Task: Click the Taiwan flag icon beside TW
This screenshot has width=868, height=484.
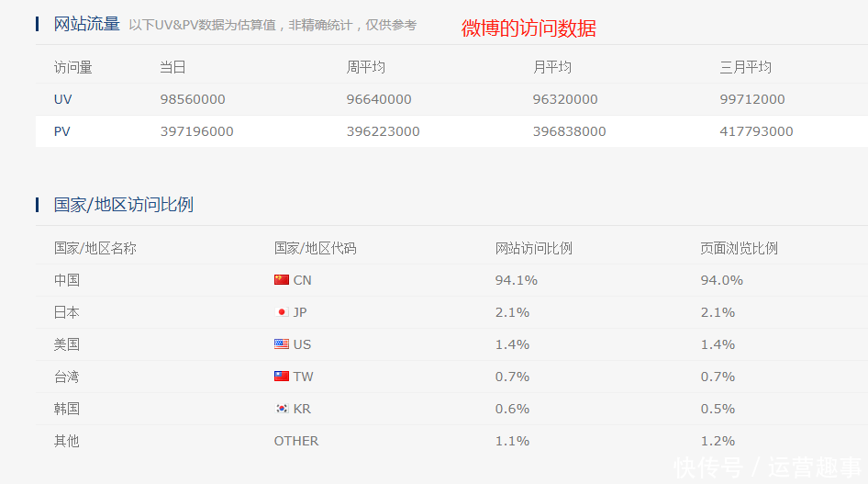Action: pyautogui.click(x=281, y=376)
